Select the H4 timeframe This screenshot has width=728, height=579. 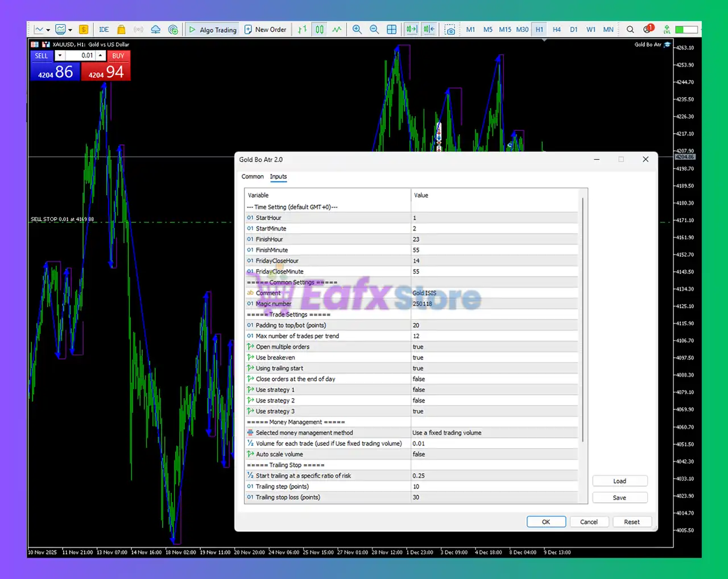556,30
